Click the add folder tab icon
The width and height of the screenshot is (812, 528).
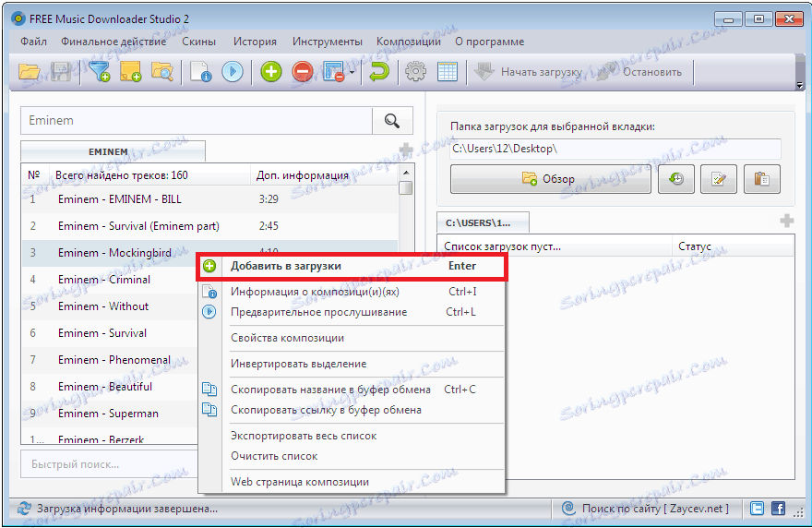tap(130, 71)
